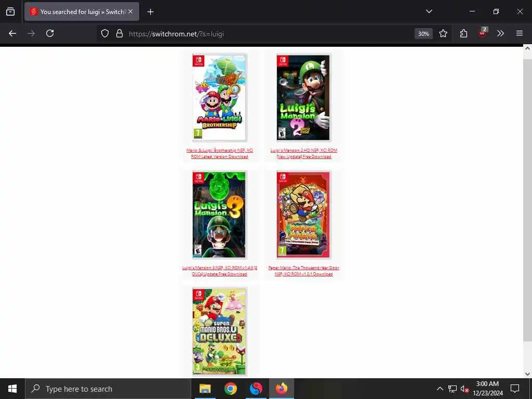The height and width of the screenshot is (399, 532).
Task: Click the page vertical scrollbar thumb
Action: point(528,200)
